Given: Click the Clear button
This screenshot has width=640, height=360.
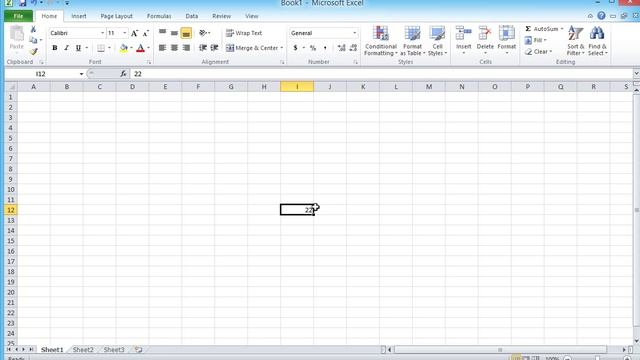Looking at the screenshot, I should pyautogui.click(x=538, y=52).
